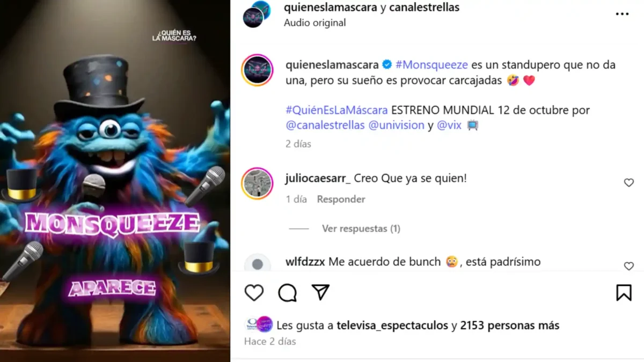
Task: Like wlfdzzx comment heart
Action: point(629,266)
